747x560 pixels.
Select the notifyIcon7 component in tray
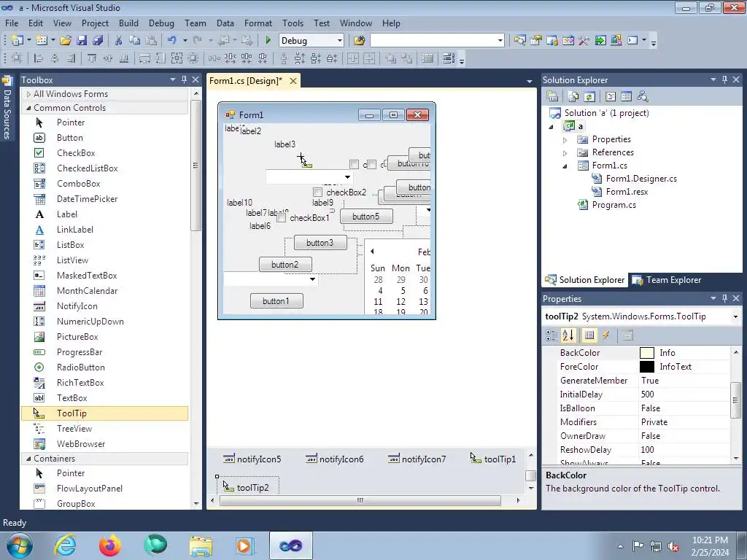(417, 459)
